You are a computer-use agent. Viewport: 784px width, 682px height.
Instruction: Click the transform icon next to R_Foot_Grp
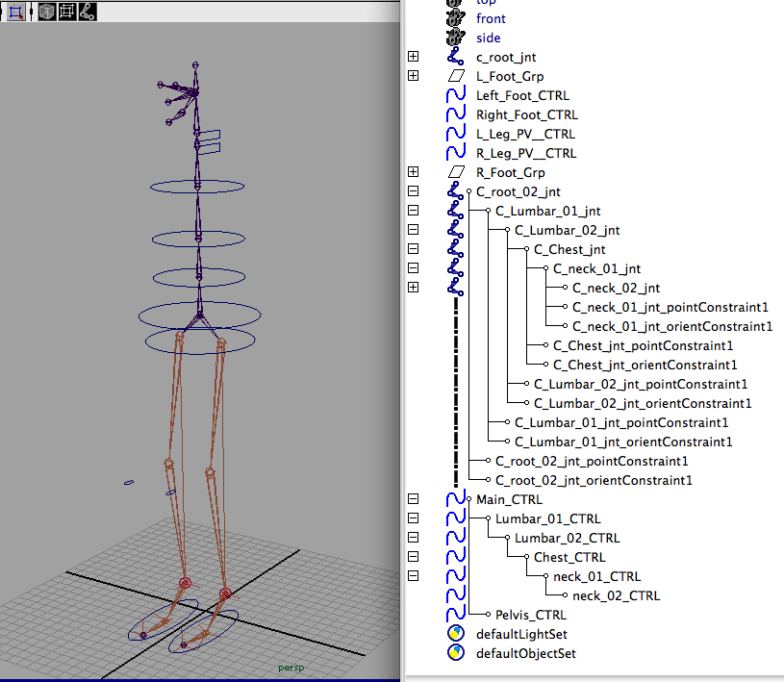coord(456,172)
